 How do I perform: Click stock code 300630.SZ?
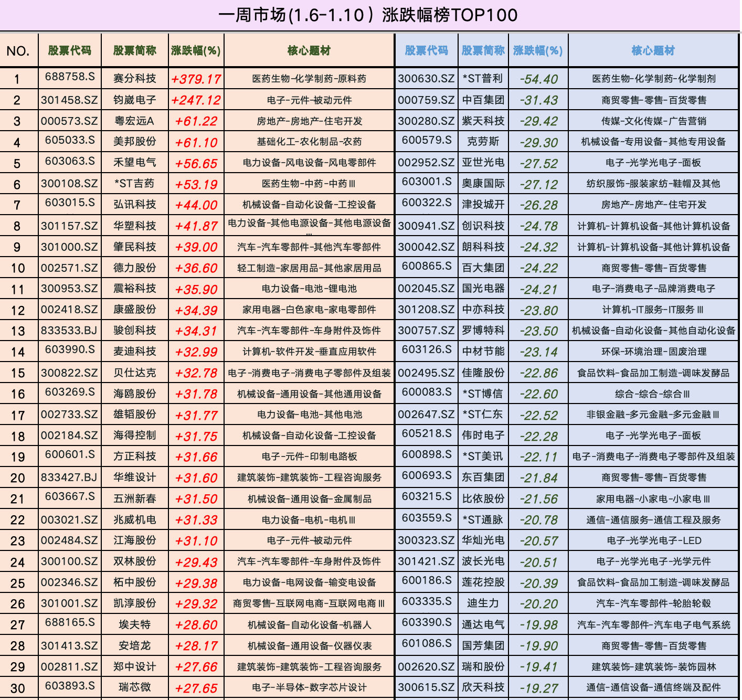click(426, 79)
